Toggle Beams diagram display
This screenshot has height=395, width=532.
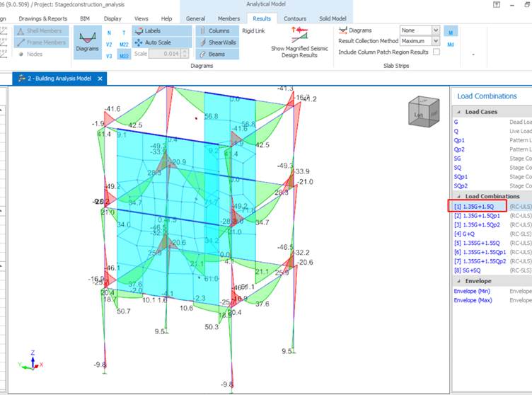pyautogui.click(x=217, y=54)
